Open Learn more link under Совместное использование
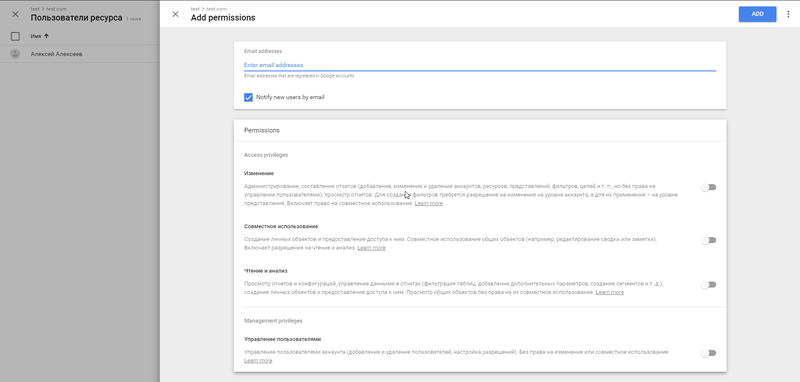The width and height of the screenshot is (800, 382). click(371, 248)
